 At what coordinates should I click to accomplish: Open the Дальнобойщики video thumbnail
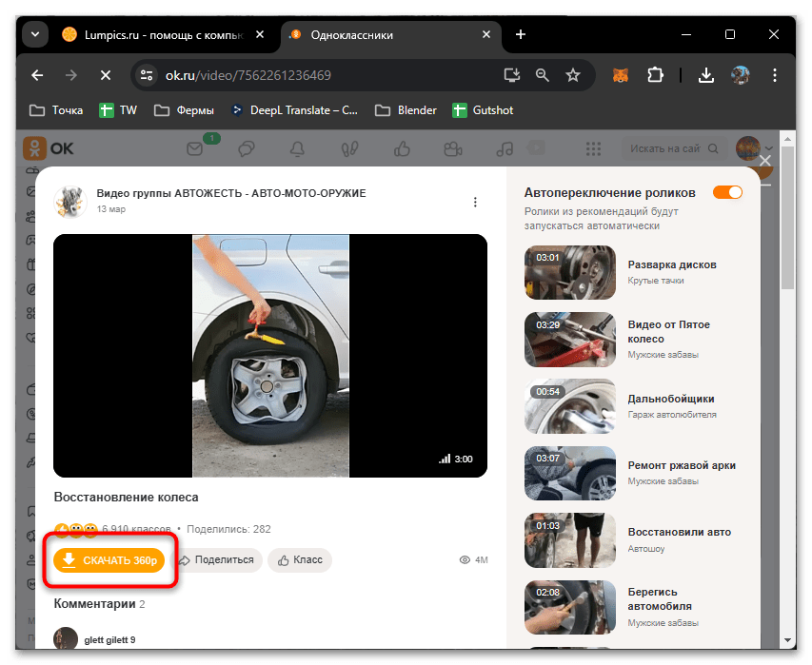click(x=569, y=406)
